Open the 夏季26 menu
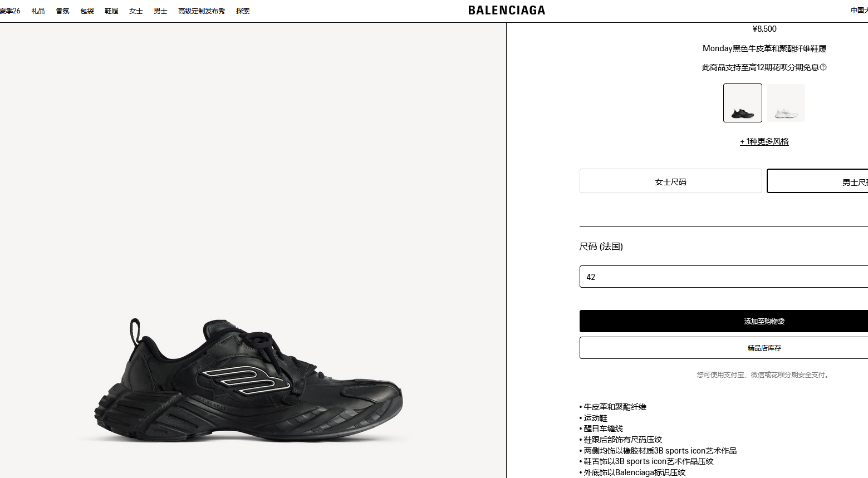The height and width of the screenshot is (478, 868). point(10,11)
